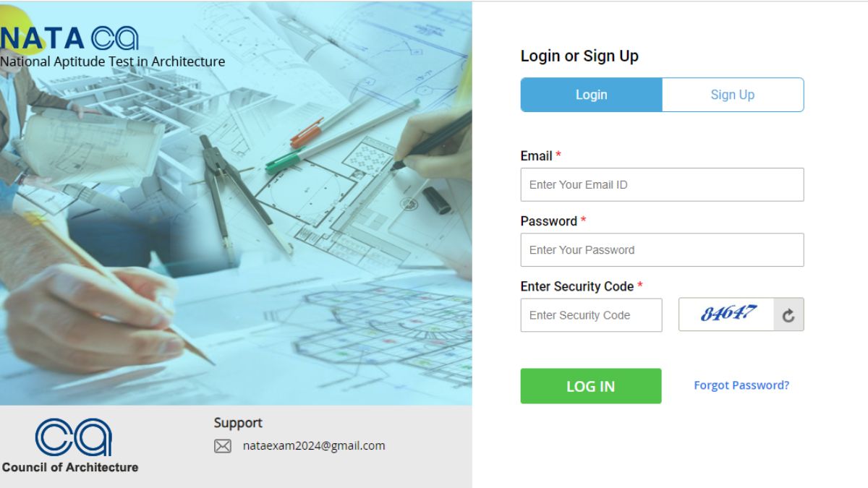868x488 pixels.
Task: Click the envelope icon under Support
Action: click(223, 446)
